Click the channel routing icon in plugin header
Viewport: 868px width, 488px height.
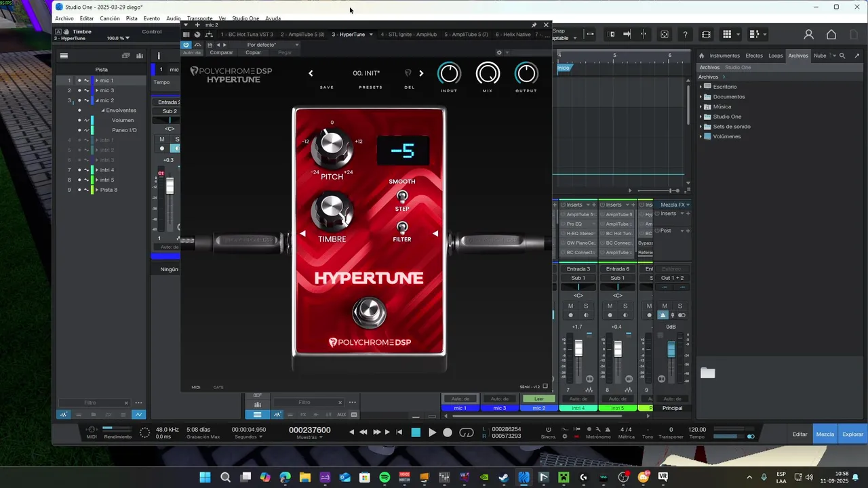point(208,35)
